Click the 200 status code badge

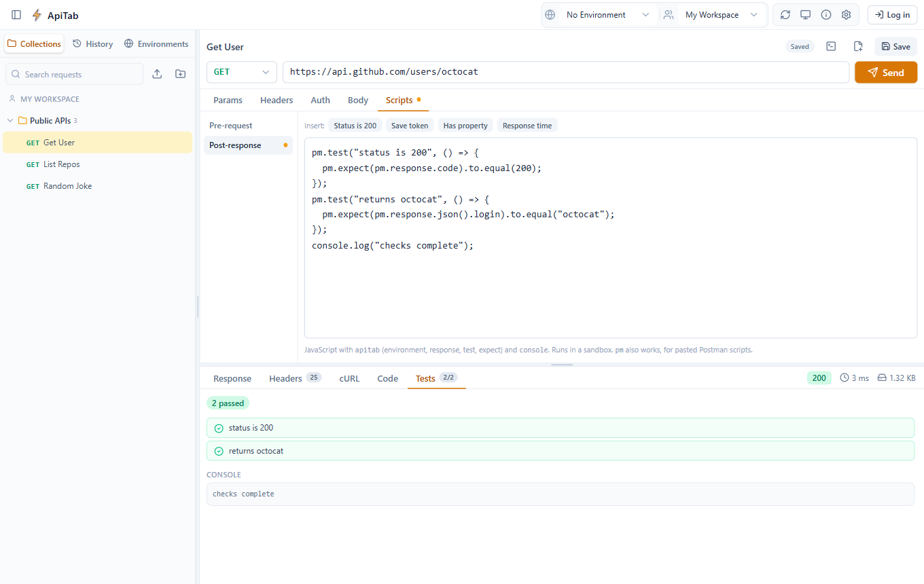click(x=819, y=378)
